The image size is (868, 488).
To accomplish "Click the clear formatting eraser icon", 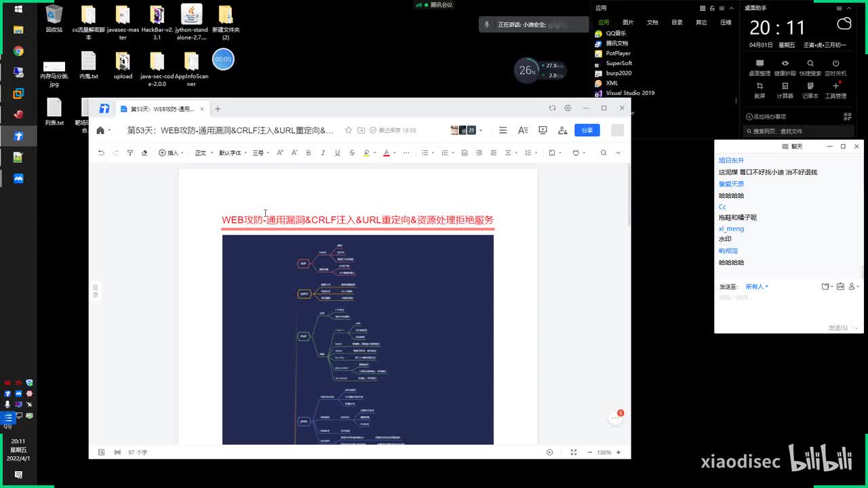I will 144,153.
